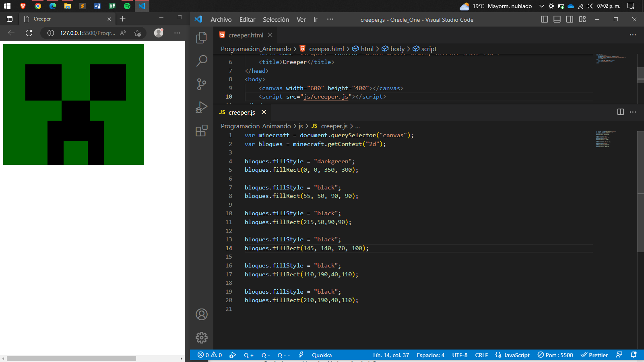Toggle the bottom panel layout

tap(557, 19)
